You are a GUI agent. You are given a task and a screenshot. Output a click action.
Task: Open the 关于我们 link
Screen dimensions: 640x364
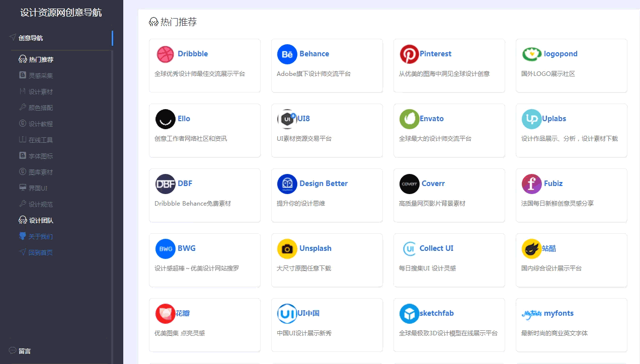[41, 236]
